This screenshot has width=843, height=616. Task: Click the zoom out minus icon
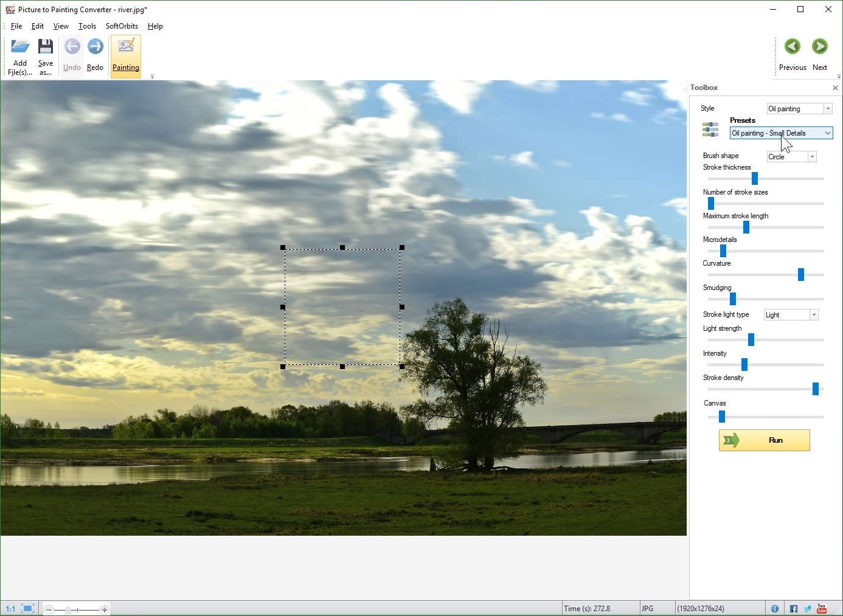[49, 609]
